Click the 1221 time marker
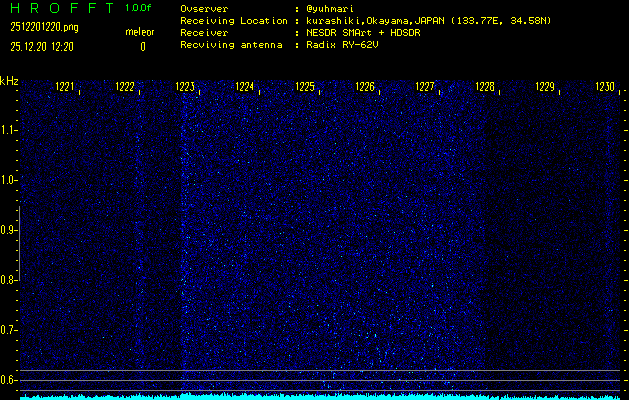 click(x=65, y=87)
